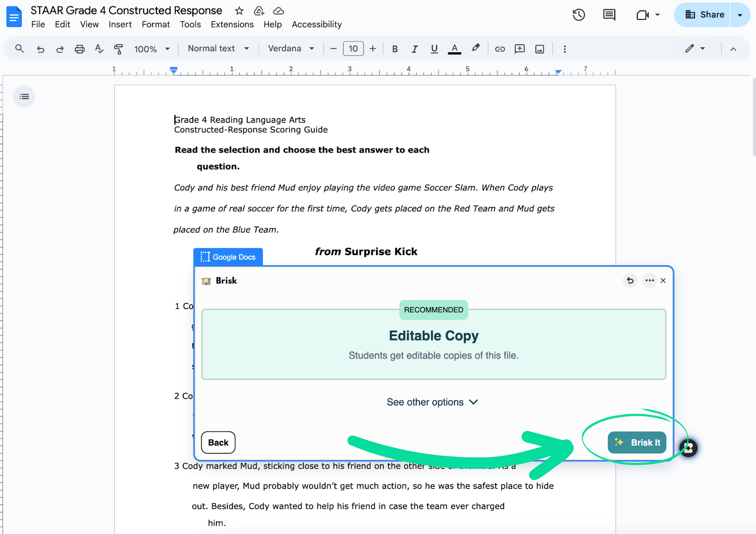Toggle italic formatting

click(414, 49)
